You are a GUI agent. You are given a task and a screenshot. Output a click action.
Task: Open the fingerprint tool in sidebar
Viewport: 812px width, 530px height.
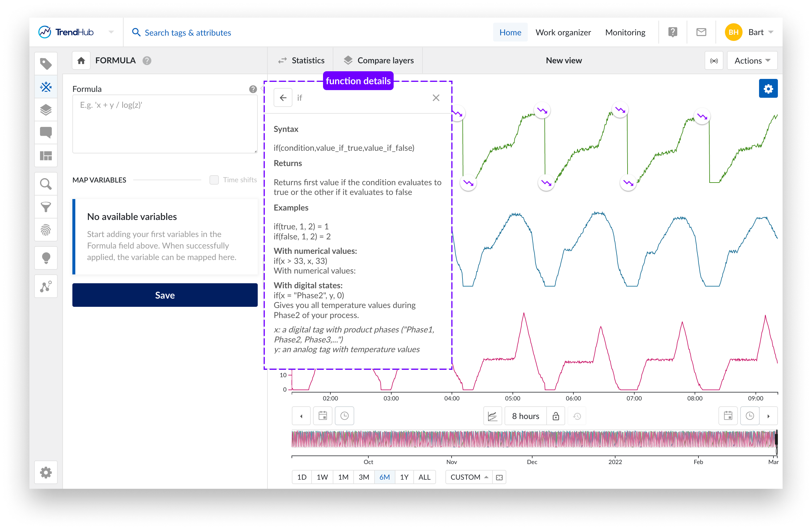[46, 230]
